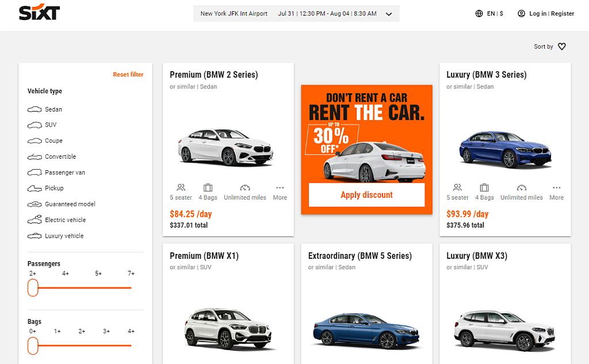Click the Apply discount button
Viewport: 589px width, 364px height.
pyautogui.click(x=366, y=195)
